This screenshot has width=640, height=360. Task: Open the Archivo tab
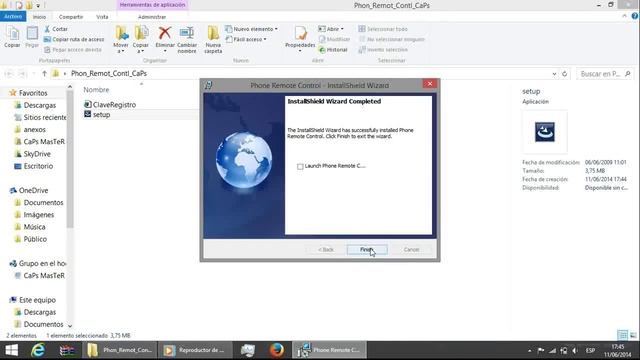click(13, 16)
